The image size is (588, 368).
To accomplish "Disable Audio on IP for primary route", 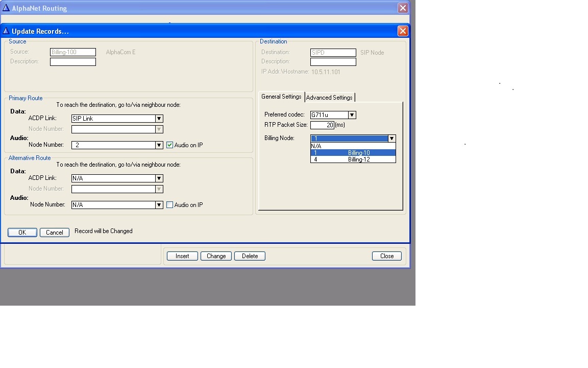I will pos(170,145).
